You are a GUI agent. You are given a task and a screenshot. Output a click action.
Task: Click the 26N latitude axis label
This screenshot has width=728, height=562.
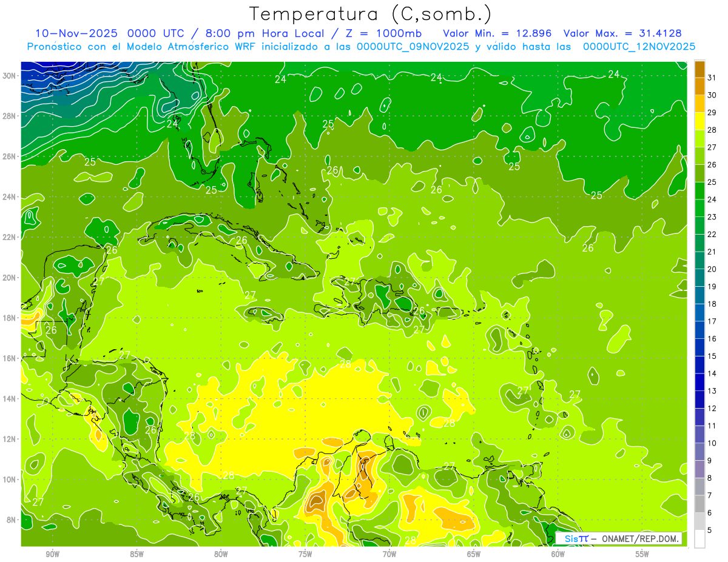click(10, 156)
